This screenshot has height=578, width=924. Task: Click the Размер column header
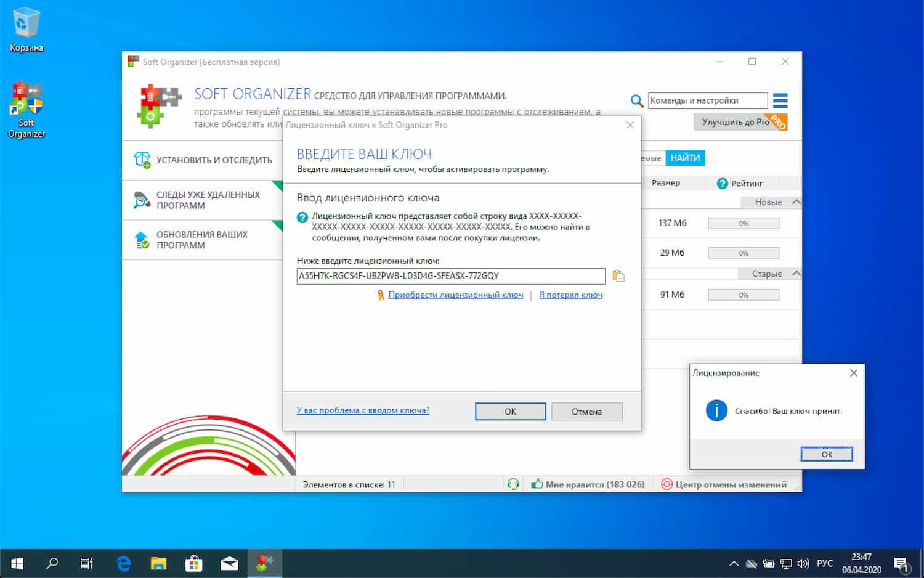[x=666, y=183]
